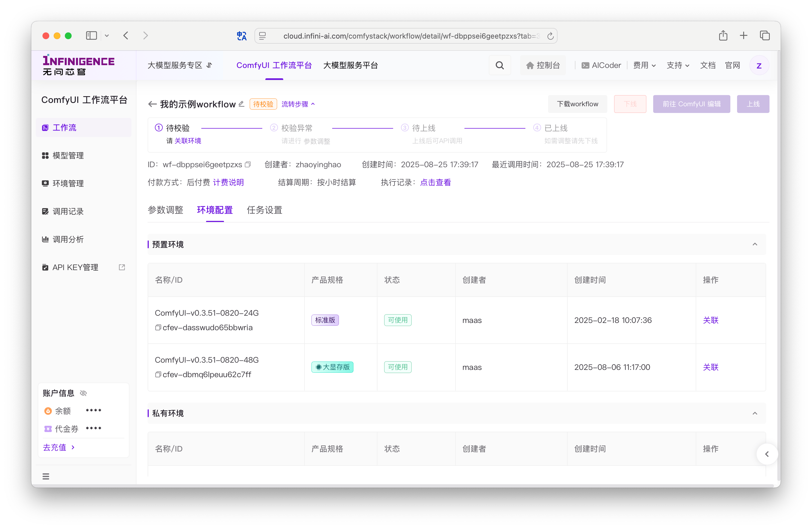Click 点击查看 execution records link
The height and width of the screenshot is (529, 812).
point(435,183)
